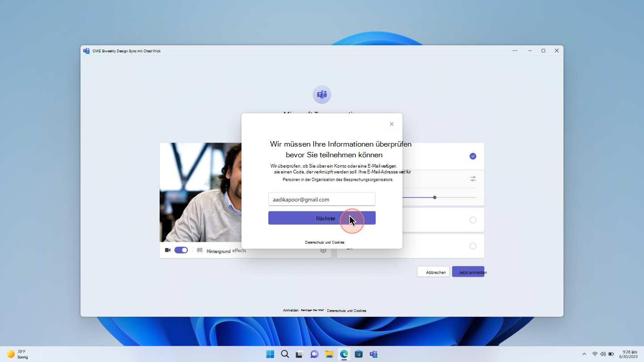Open Hintergrund effects option

pyautogui.click(x=226, y=251)
